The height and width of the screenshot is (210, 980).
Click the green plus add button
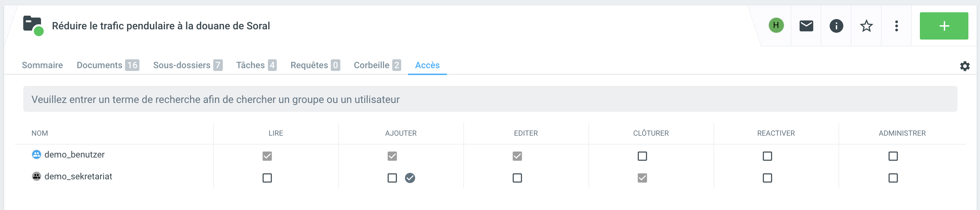click(943, 26)
